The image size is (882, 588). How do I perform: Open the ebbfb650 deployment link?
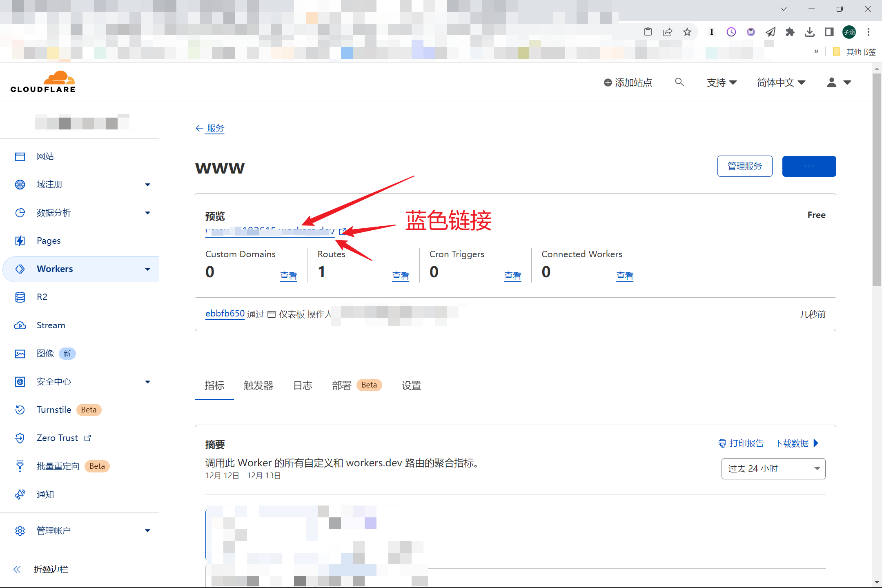pyautogui.click(x=225, y=314)
